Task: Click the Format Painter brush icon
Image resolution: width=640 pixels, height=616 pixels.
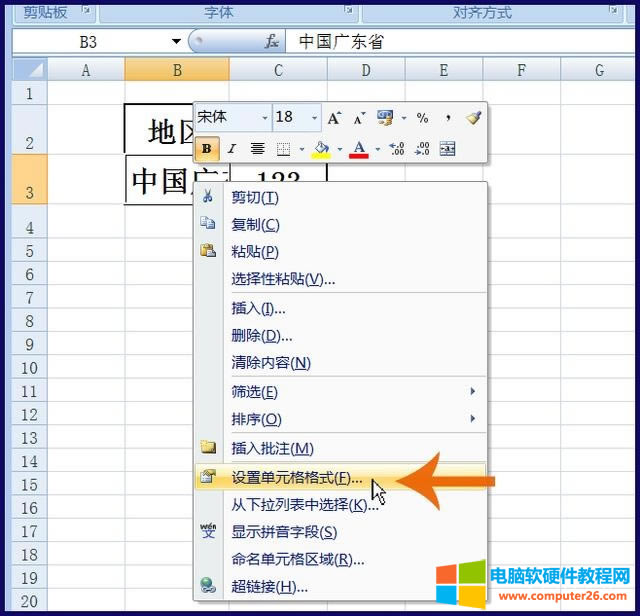Action: click(x=473, y=118)
